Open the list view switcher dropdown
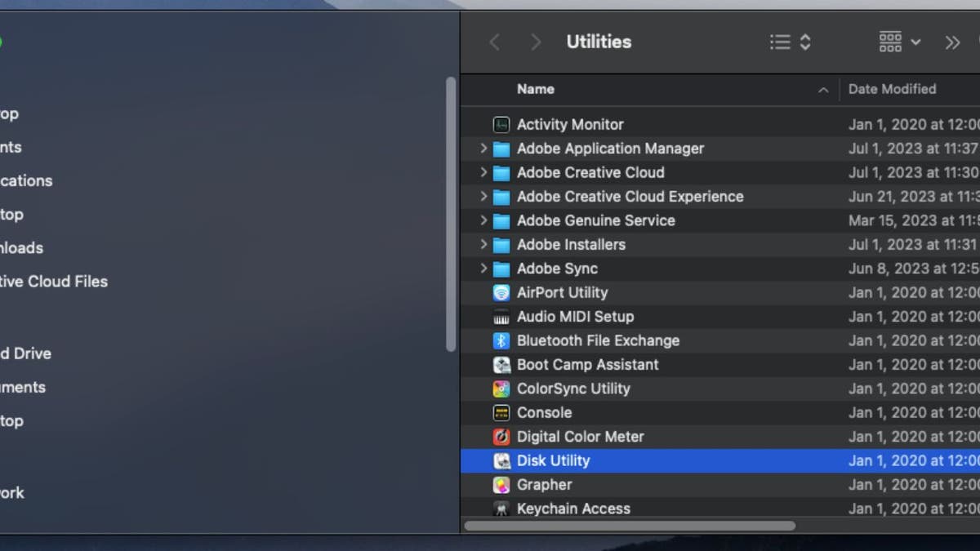 [791, 42]
